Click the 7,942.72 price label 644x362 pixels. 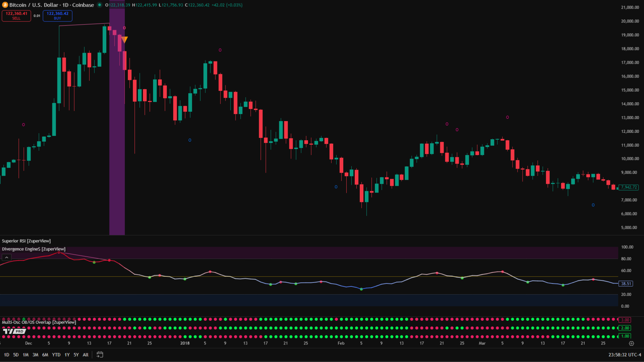coord(628,187)
